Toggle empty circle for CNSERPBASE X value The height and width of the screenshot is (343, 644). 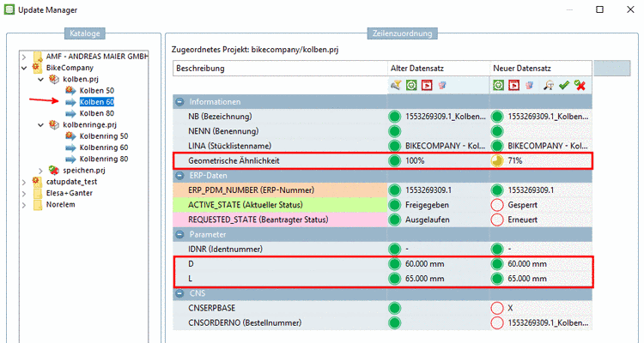(x=497, y=308)
